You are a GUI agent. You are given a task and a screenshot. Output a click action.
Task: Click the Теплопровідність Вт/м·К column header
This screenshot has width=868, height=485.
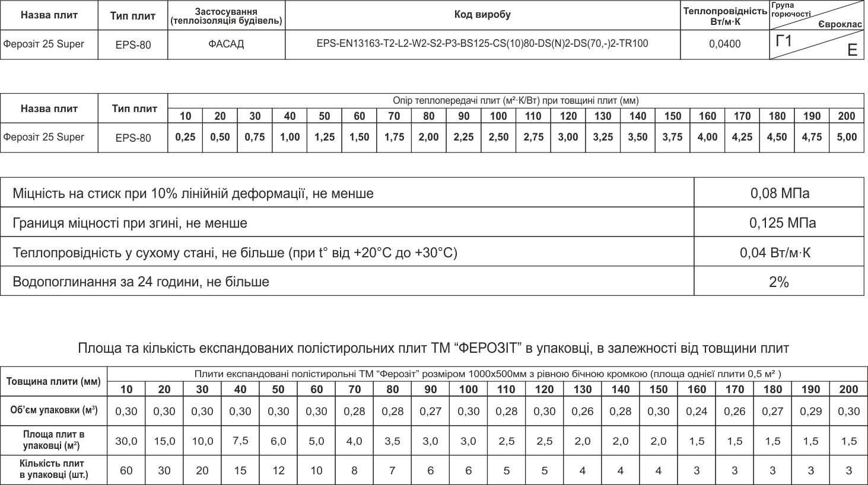[724, 17]
